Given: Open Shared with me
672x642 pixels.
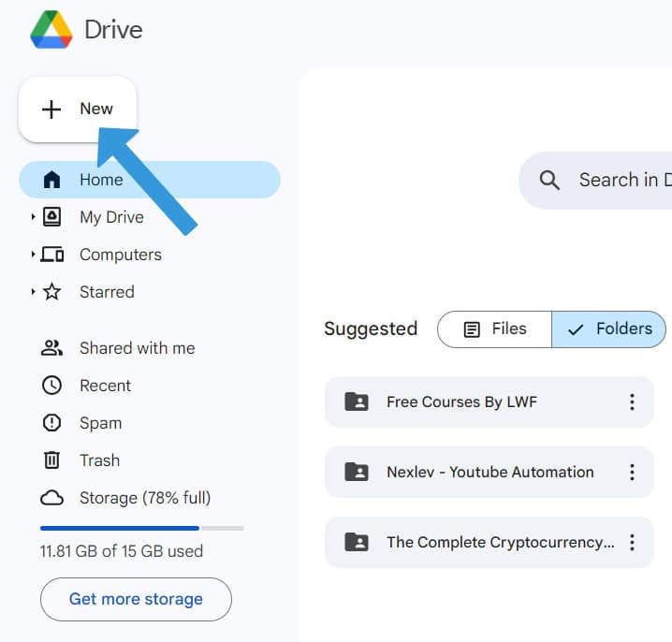Looking at the screenshot, I should tap(138, 348).
